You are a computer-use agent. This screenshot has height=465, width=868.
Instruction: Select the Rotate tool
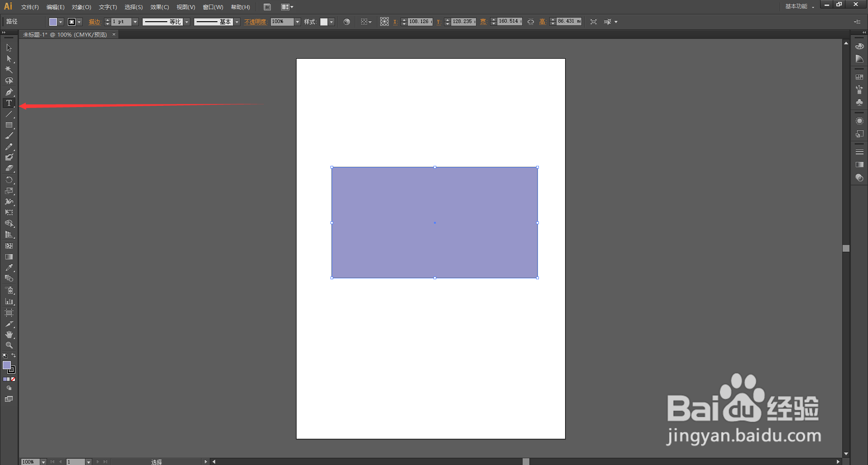(x=9, y=180)
